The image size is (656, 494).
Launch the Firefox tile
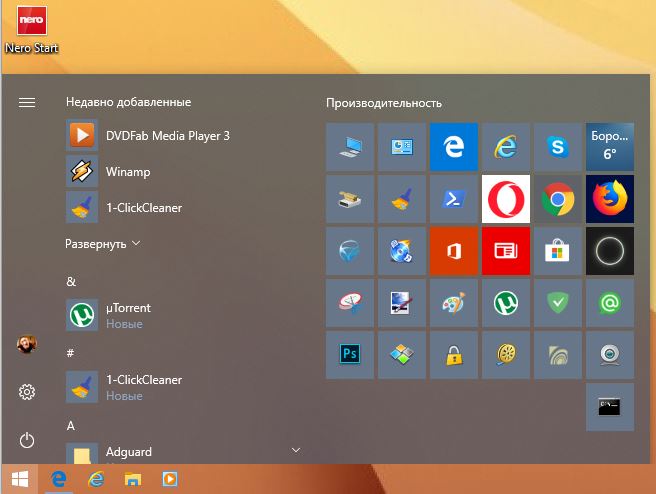pos(610,199)
